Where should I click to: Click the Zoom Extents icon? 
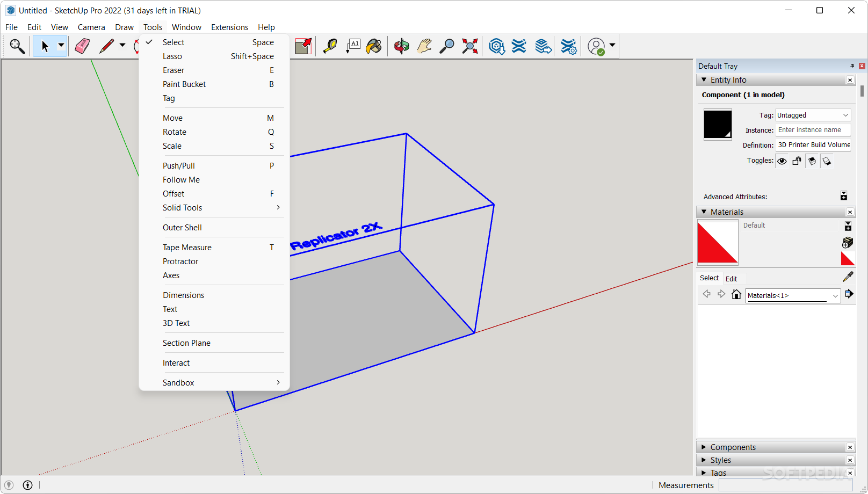[x=470, y=46]
